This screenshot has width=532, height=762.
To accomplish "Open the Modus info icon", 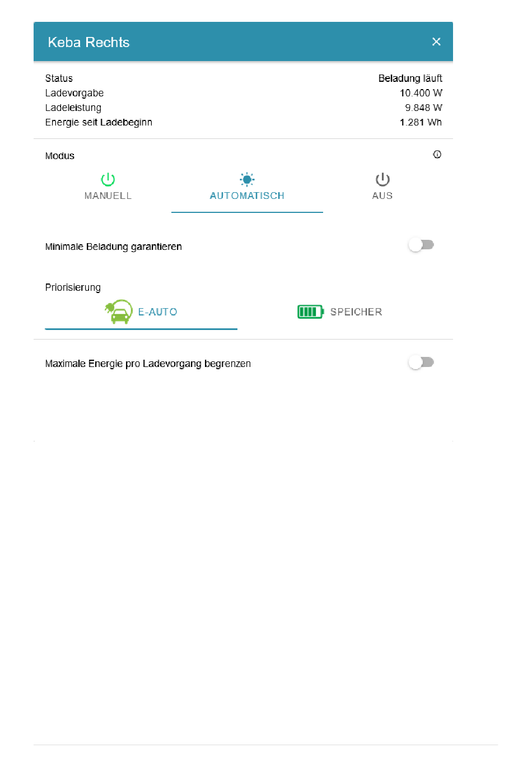I will coord(437,155).
